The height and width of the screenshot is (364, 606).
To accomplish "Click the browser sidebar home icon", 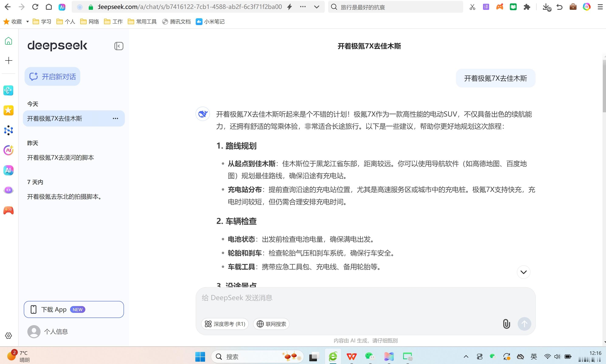I will coord(8,41).
